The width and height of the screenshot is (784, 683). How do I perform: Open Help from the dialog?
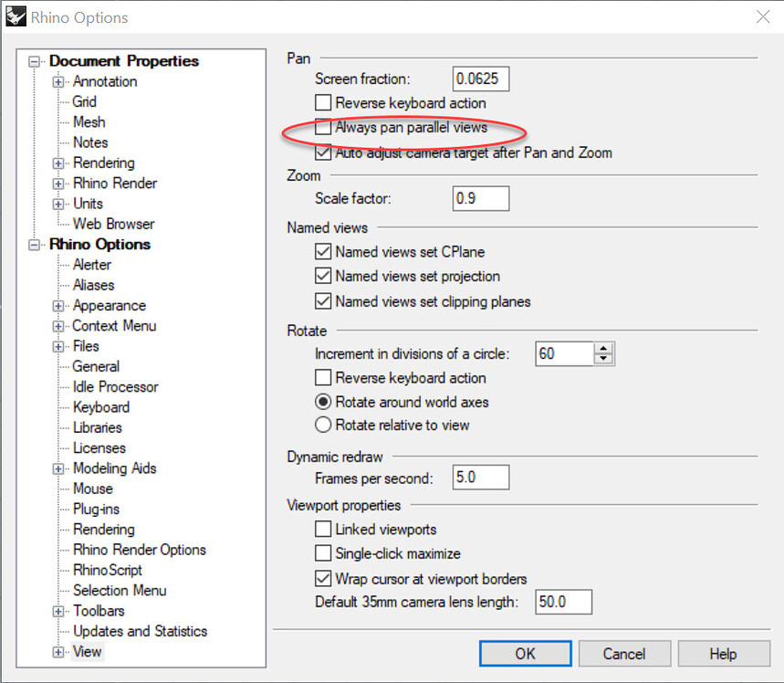[x=723, y=653]
